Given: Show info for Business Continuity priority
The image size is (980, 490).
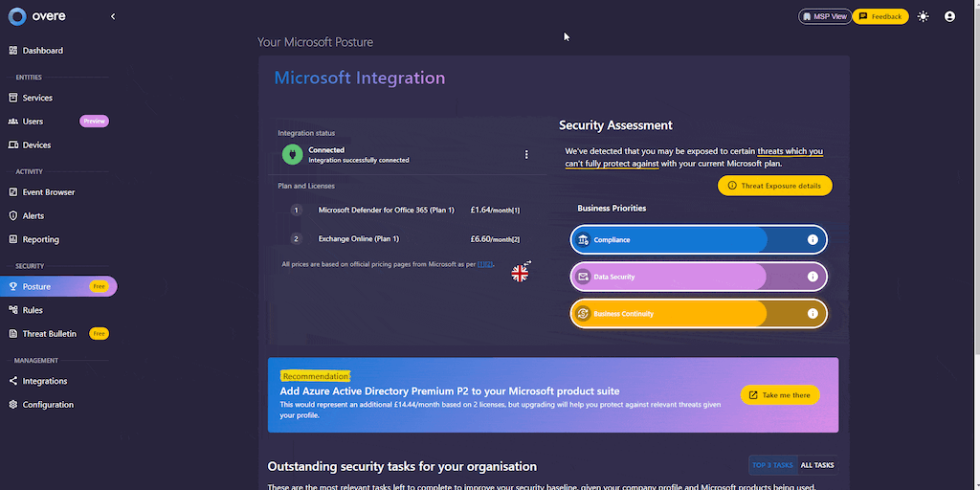Looking at the screenshot, I should pyautogui.click(x=813, y=313).
